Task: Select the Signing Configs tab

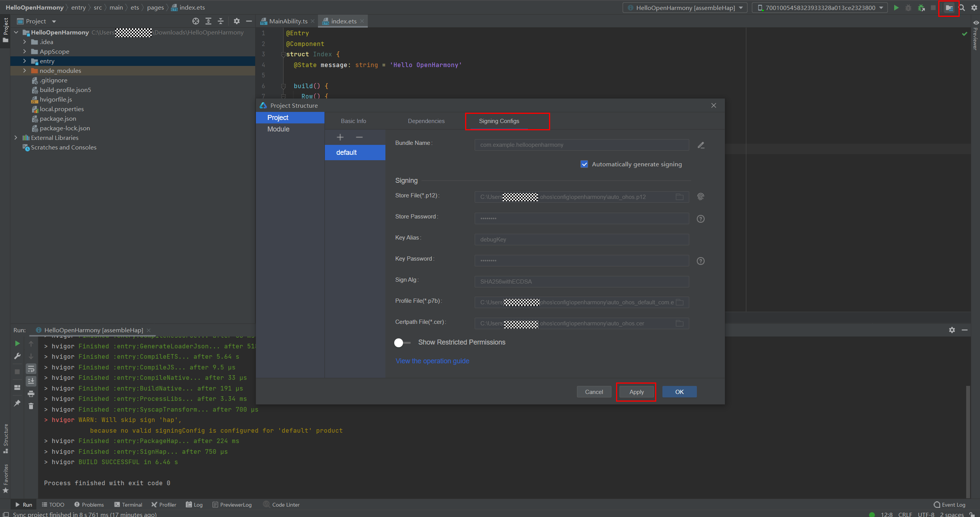Action: [499, 121]
